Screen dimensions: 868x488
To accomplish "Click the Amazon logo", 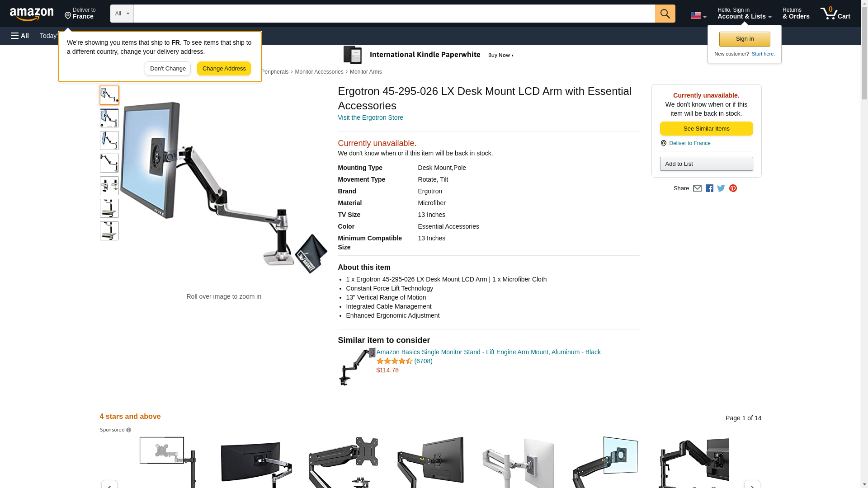I will [x=32, y=14].
